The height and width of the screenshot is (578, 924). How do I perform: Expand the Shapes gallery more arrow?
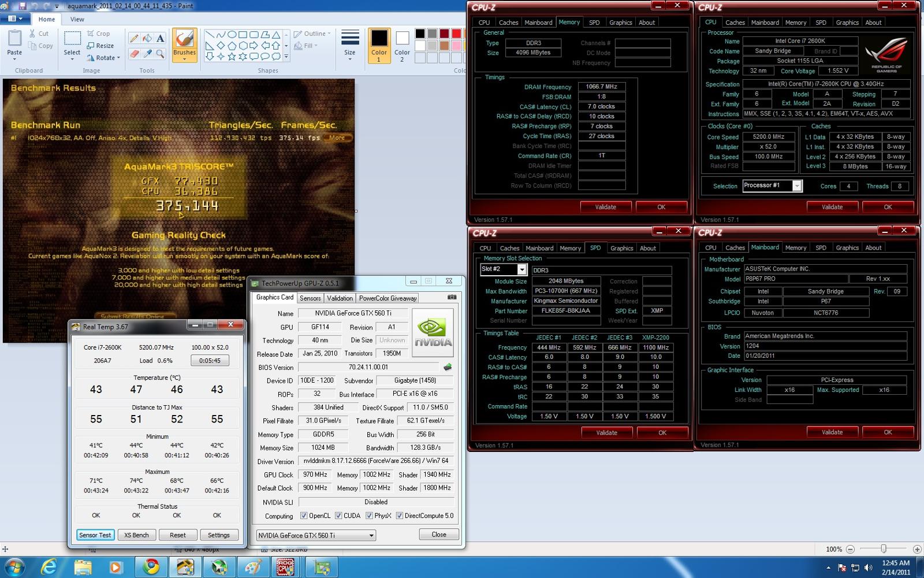(x=286, y=57)
